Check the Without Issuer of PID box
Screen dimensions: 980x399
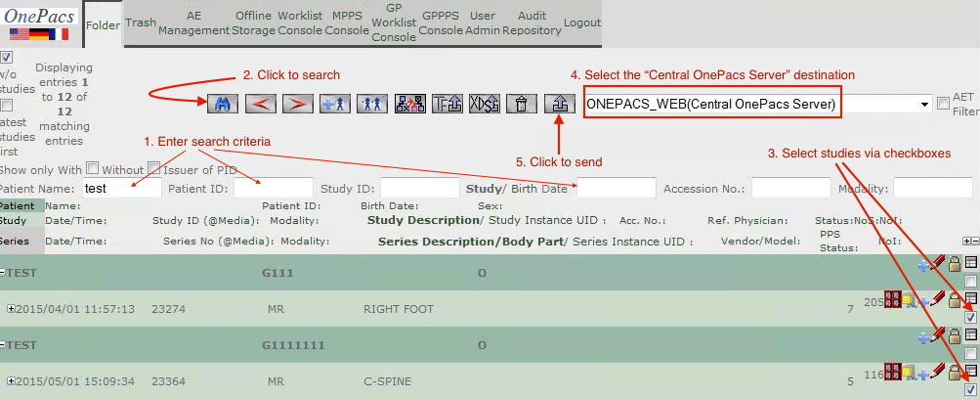(153, 168)
